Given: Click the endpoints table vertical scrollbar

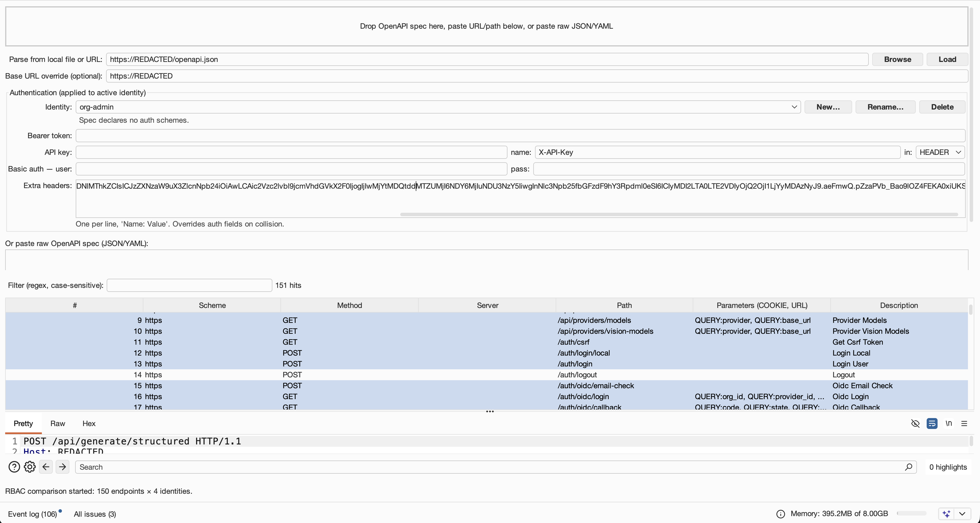Looking at the screenshot, I should 971,310.
